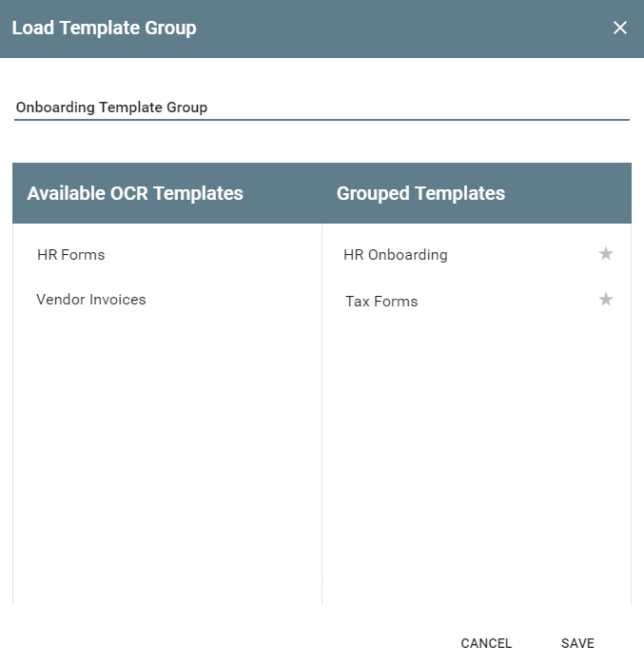
Task: Select Vendor Invoices in available templates
Action: (x=91, y=300)
